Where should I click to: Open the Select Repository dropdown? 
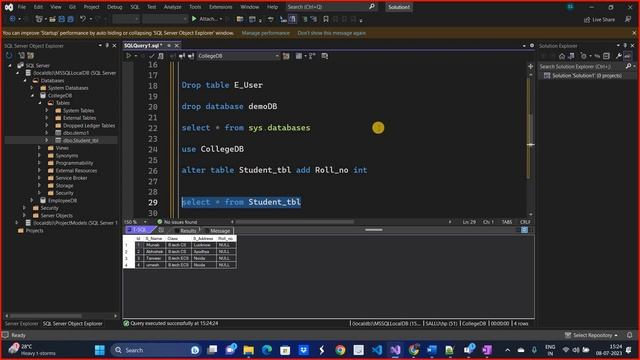click(x=592, y=335)
